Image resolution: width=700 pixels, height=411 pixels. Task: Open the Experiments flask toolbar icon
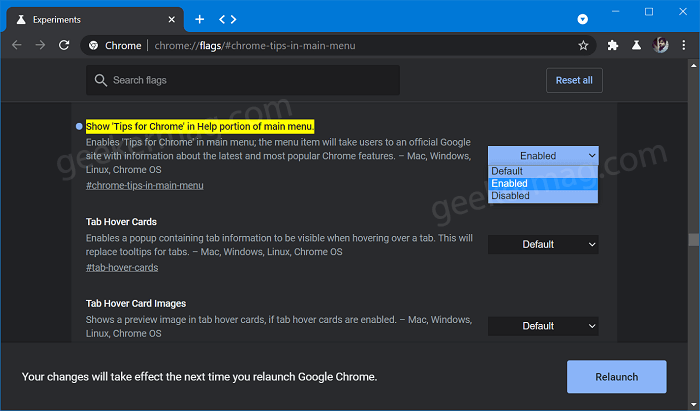pos(636,45)
